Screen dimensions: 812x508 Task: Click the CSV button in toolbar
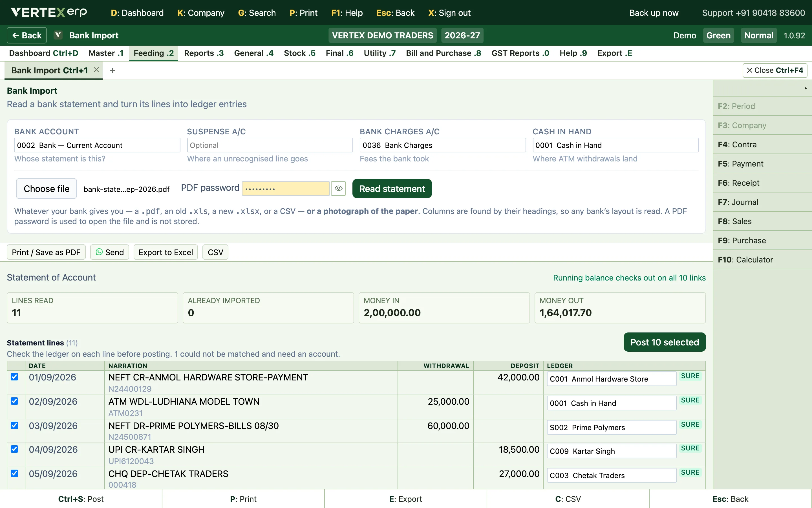pyautogui.click(x=215, y=252)
